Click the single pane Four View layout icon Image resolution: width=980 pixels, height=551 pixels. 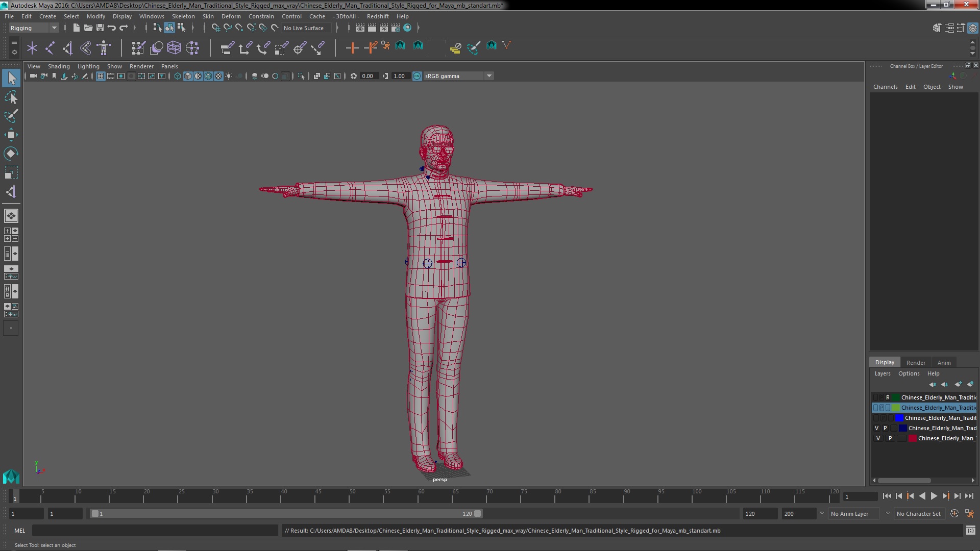click(11, 216)
